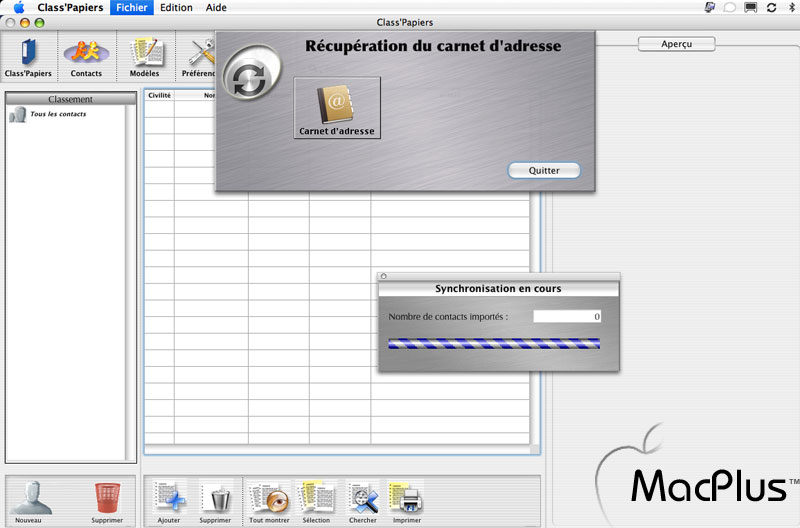Open the Préférences tools icon
The height and width of the screenshot is (528, 800).
point(199,57)
